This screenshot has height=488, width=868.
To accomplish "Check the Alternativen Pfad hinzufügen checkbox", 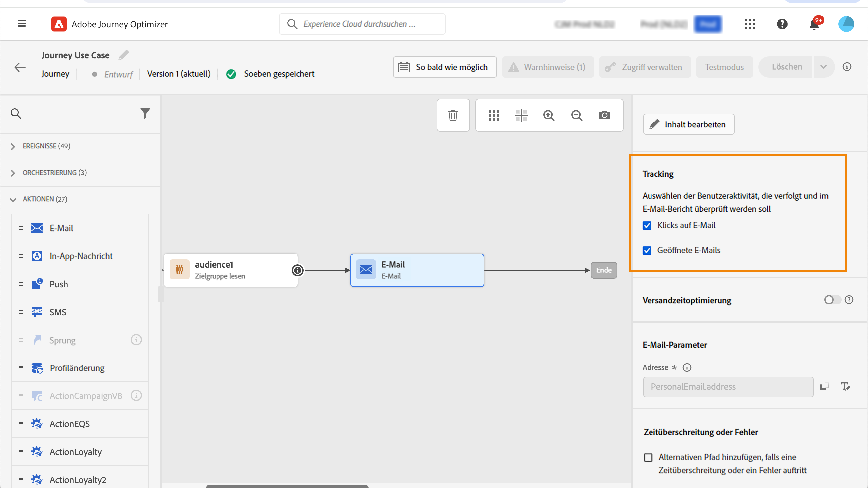I will click(x=648, y=457).
